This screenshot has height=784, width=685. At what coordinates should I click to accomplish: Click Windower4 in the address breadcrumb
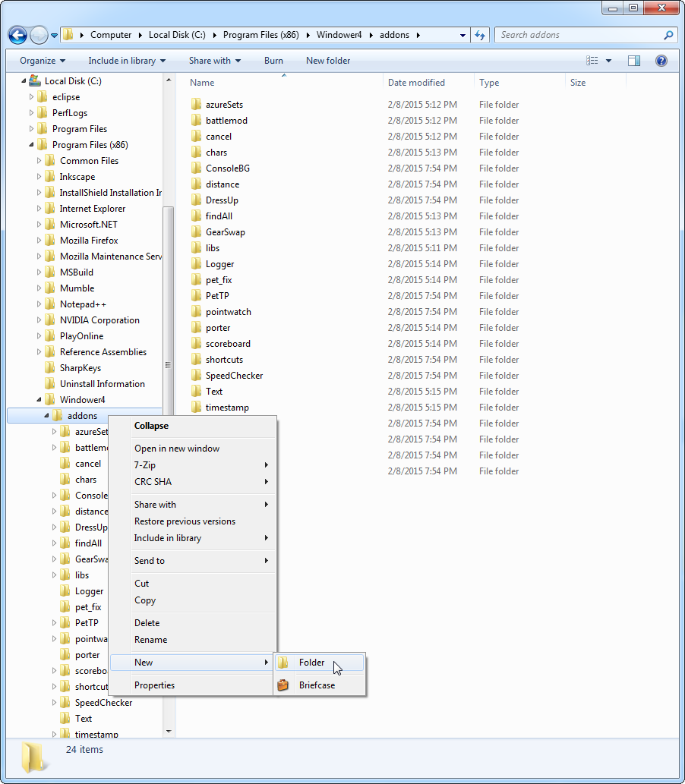pos(339,35)
